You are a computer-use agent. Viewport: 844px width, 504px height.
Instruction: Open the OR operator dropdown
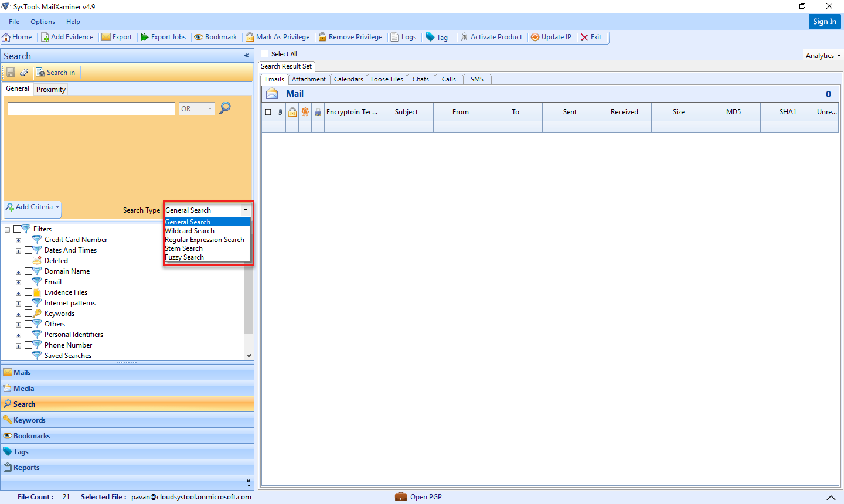[196, 108]
